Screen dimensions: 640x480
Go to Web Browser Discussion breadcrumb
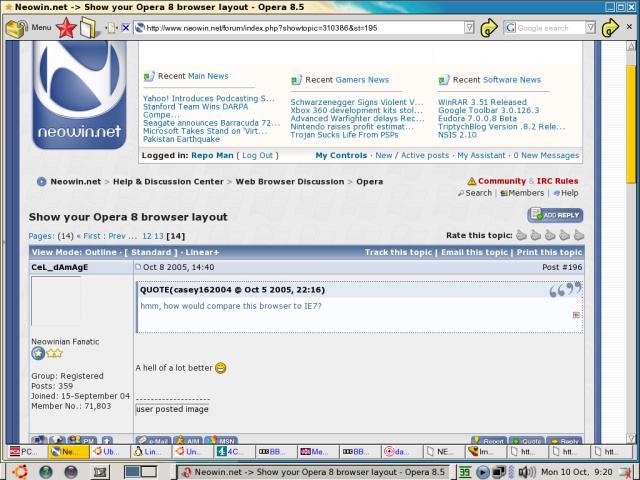pos(290,182)
